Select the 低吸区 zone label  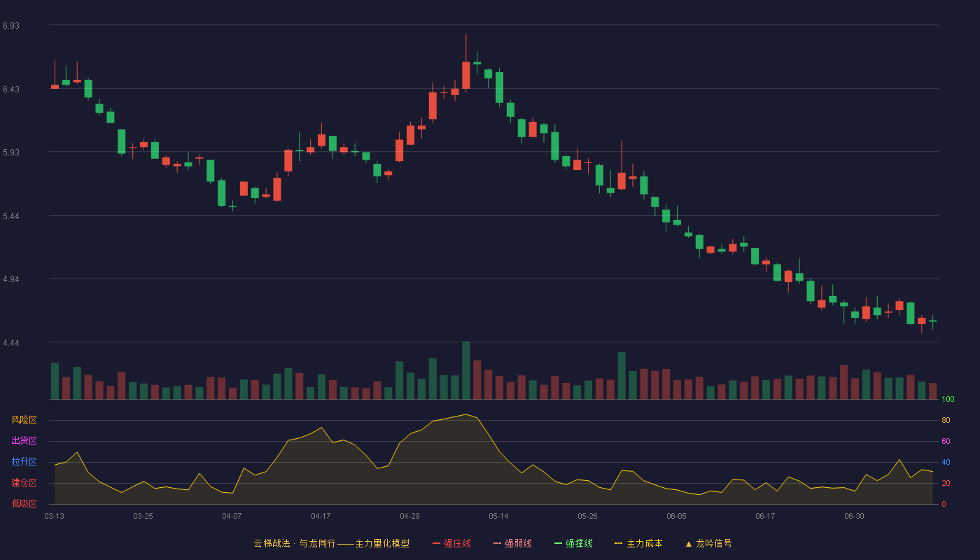pyautogui.click(x=24, y=503)
